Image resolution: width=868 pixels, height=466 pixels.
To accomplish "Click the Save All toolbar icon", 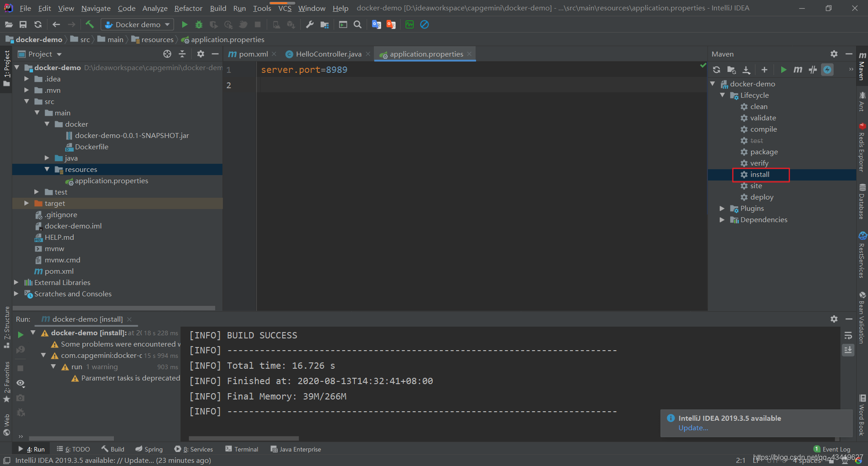I will [23, 24].
